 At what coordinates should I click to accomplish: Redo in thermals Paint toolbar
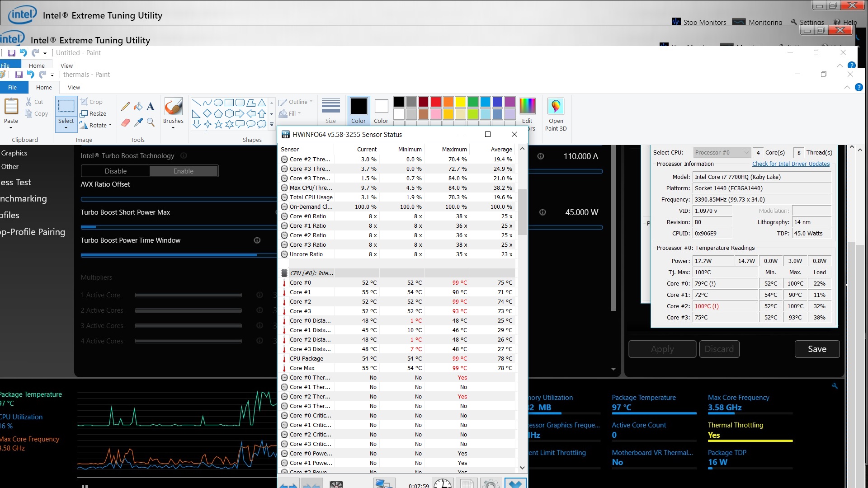pos(42,75)
